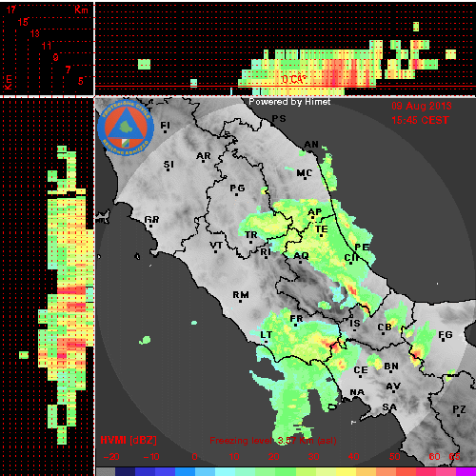Click the AQ city label
Screen dimensions: 476x476
pyautogui.click(x=301, y=256)
